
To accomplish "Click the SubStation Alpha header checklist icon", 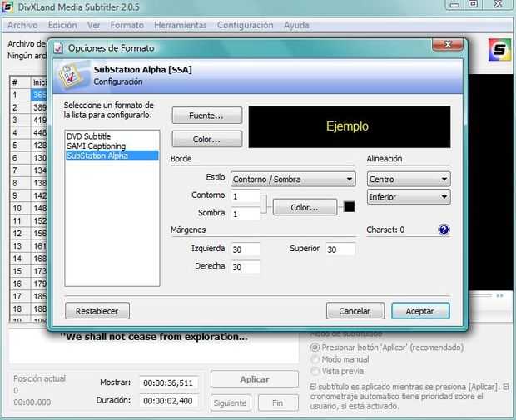I will [x=70, y=77].
